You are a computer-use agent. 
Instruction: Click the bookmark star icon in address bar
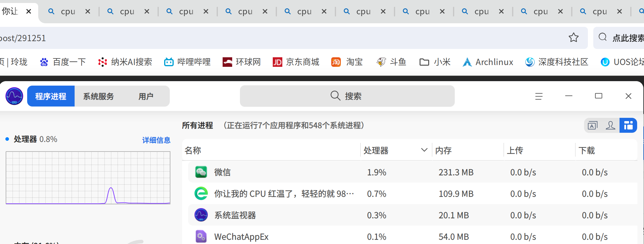point(573,38)
